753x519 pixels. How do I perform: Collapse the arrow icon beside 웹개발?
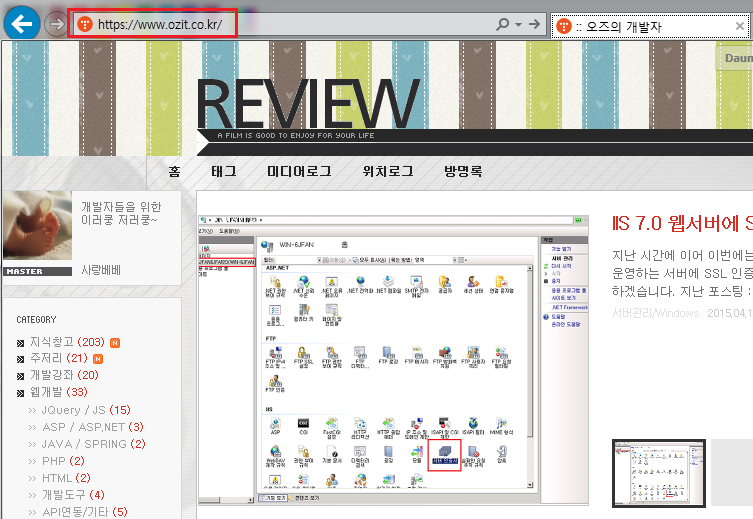(x=20, y=393)
